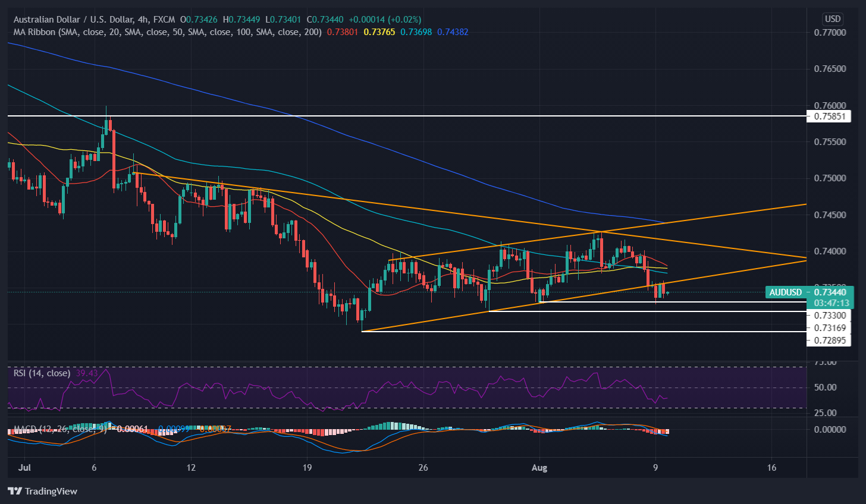The width and height of the screenshot is (866, 504).
Task: Click the red 0.73801 SMA 20 value
Action: tap(343, 31)
